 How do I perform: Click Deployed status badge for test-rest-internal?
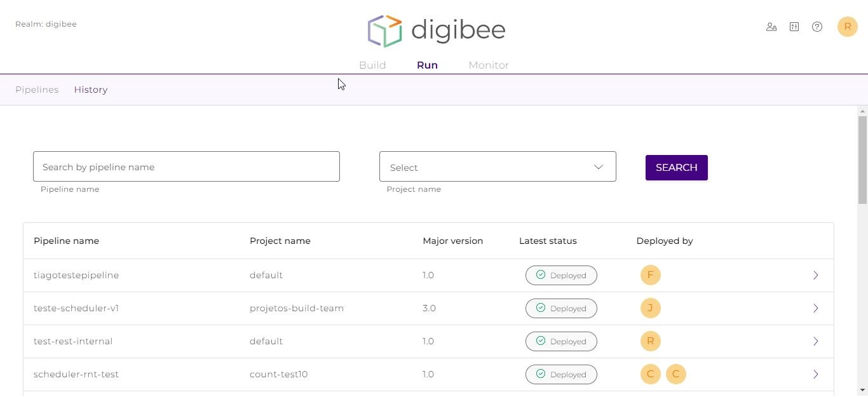(560, 341)
